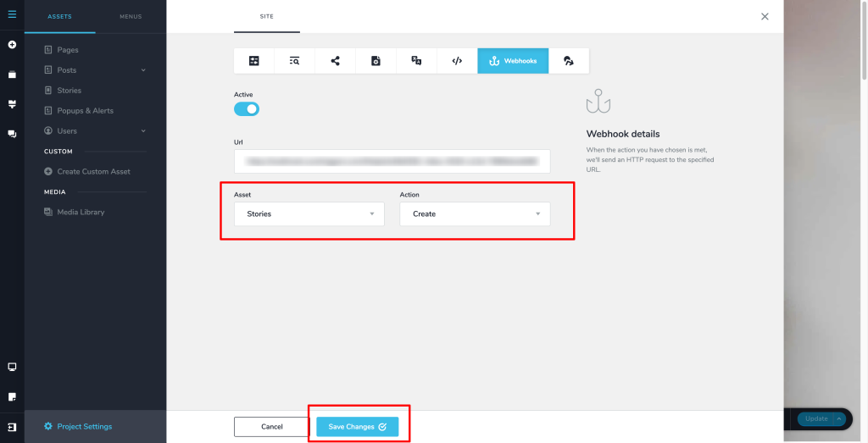Open the comments chat sidebar icon
The height and width of the screenshot is (443, 868).
[12, 134]
